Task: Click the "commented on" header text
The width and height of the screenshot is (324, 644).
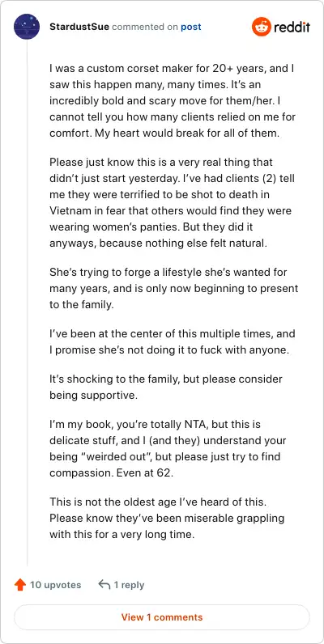Action: click(145, 28)
